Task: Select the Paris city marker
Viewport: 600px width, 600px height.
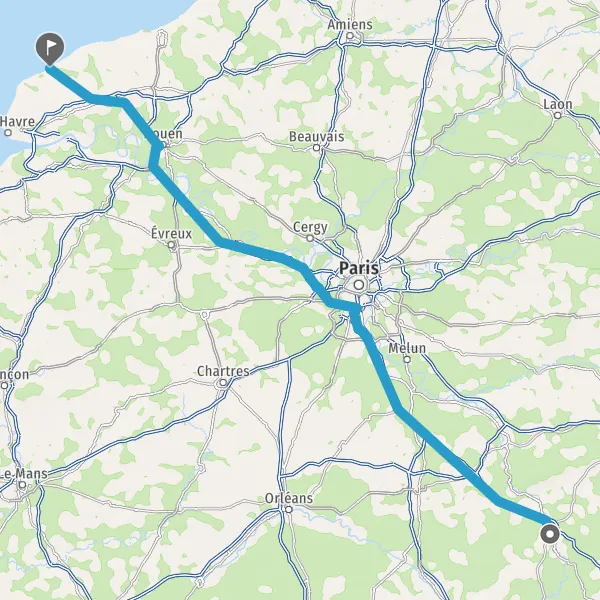Action: [x=359, y=285]
